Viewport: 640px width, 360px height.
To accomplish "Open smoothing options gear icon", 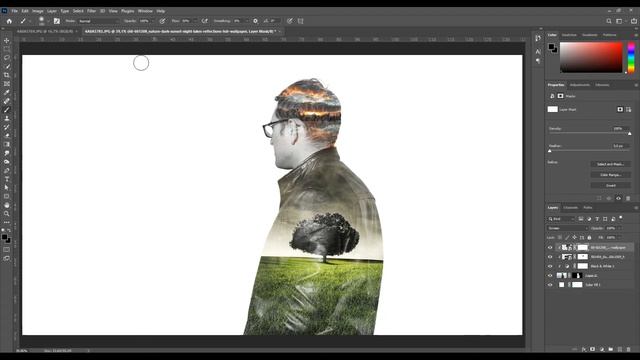I will point(256,21).
